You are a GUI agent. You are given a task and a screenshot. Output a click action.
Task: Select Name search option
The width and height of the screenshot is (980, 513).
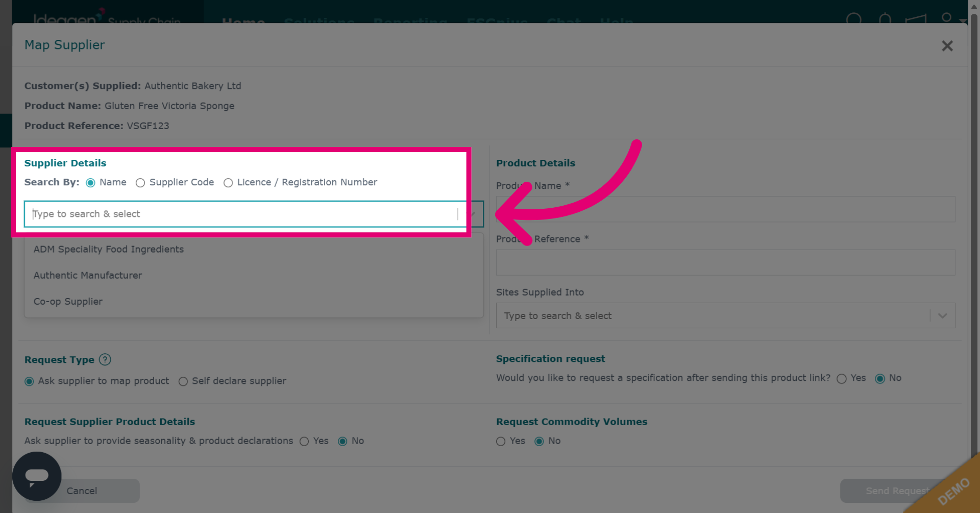pyautogui.click(x=91, y=183)
